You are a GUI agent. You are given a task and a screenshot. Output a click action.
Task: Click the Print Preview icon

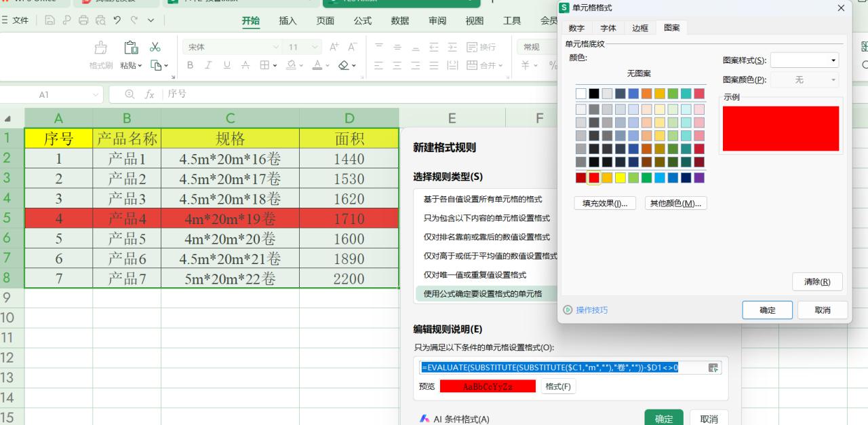tap(100, 20)
